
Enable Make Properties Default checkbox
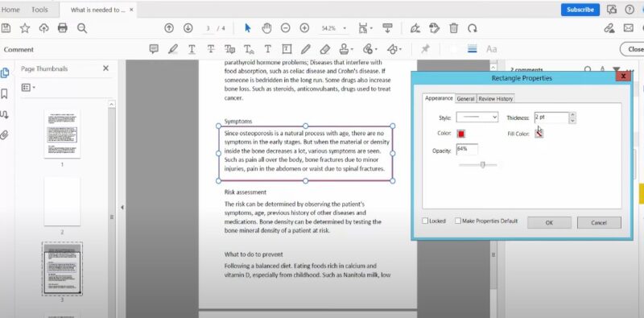458,221
